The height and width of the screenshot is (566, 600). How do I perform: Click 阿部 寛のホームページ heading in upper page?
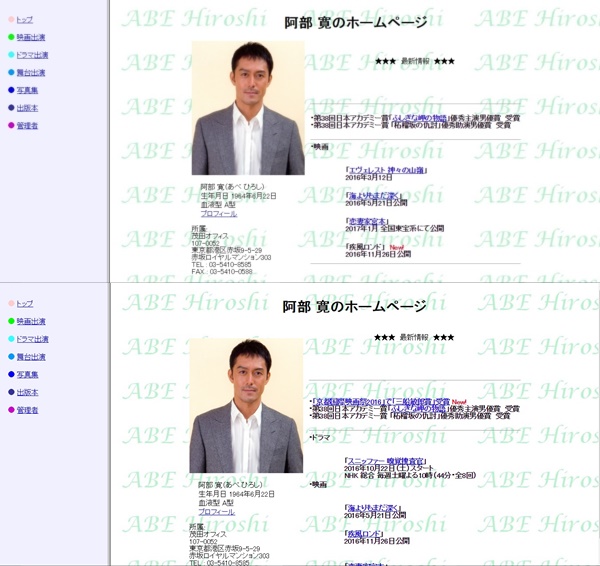[356, 23]
